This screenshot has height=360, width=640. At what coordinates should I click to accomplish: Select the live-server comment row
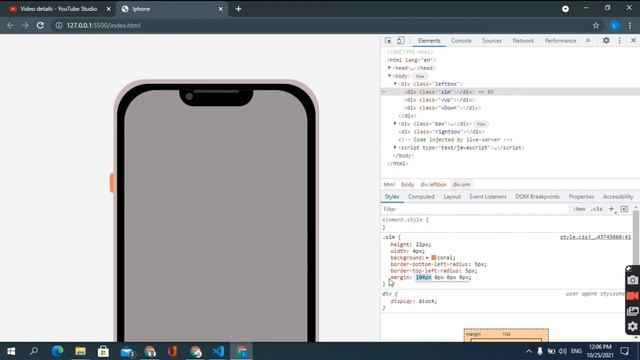[x=455, y=140]
